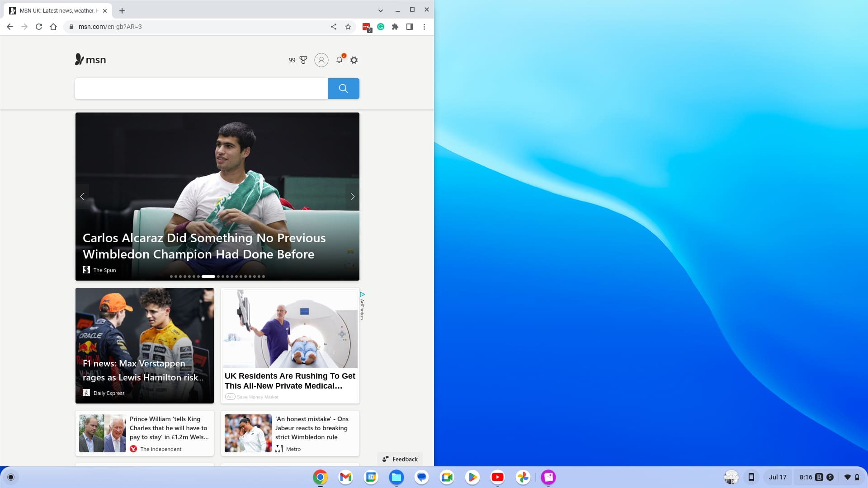
Task: Open Prince William King Charles article
Action: [x=144, y=433]
